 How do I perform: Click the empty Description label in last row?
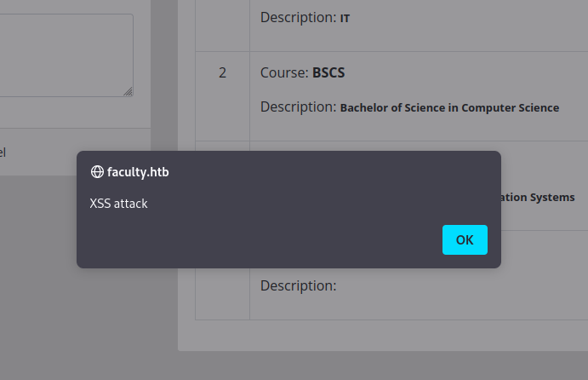pyautogui.click(x=298, y=285)
